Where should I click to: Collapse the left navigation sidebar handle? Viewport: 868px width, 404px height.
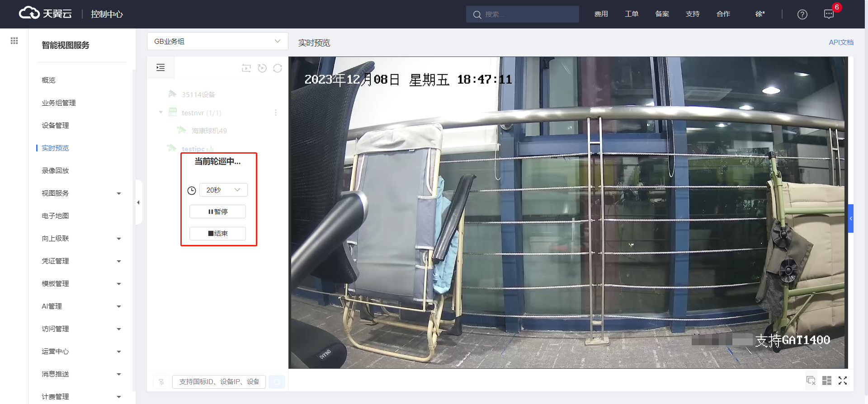138,202
